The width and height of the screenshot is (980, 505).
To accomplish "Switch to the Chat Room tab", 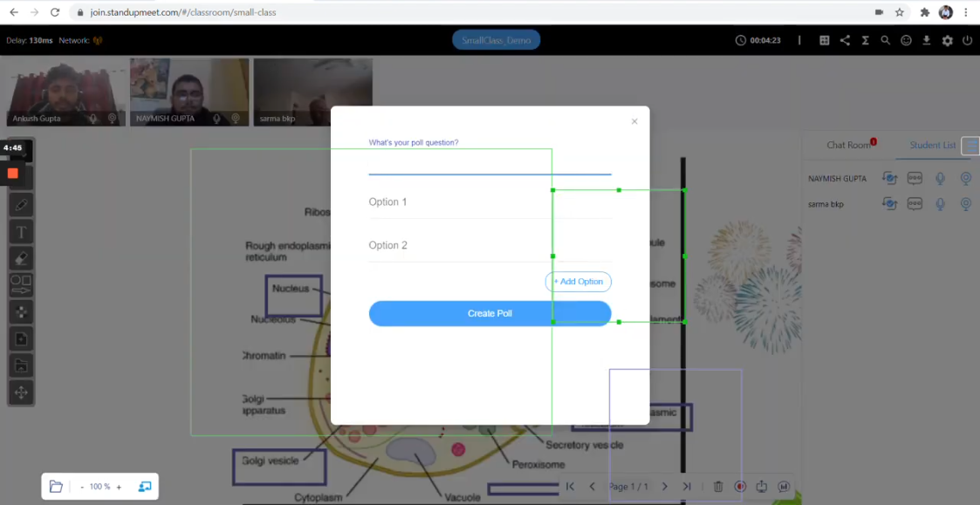I will coord(848,145).
